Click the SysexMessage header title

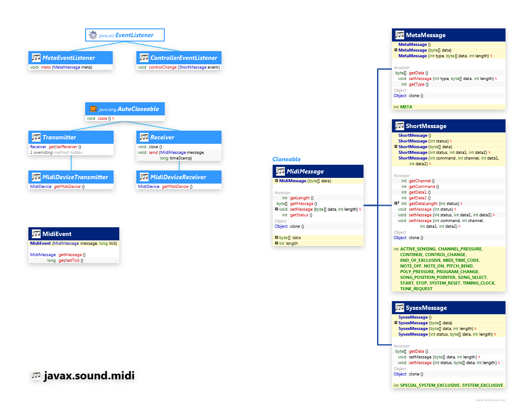(426, 308)
